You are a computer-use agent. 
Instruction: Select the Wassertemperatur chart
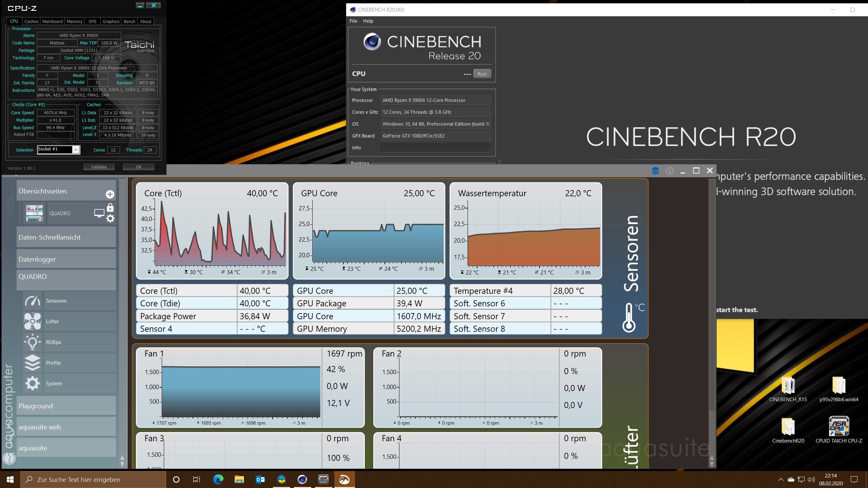coord(526,231)
